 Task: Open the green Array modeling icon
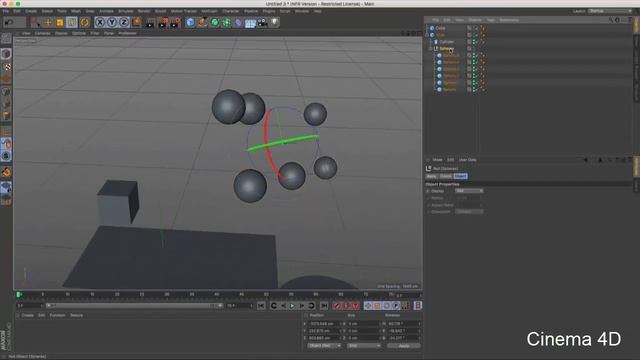[x=226, y=22]
